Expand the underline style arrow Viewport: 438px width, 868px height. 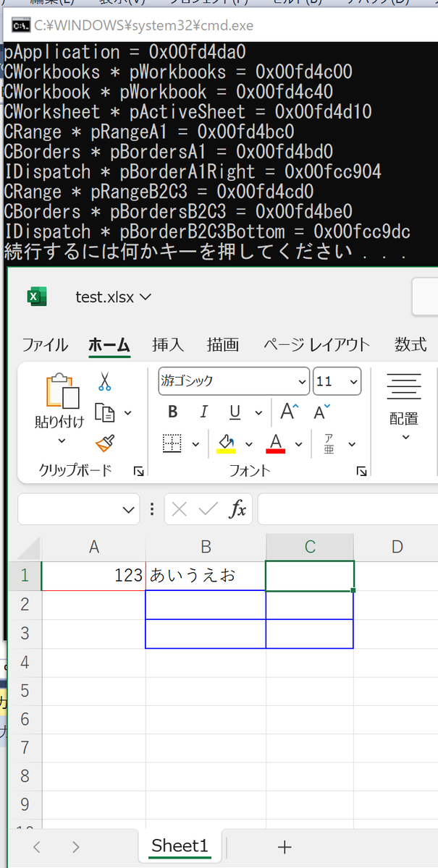click(x=257, y=412)
